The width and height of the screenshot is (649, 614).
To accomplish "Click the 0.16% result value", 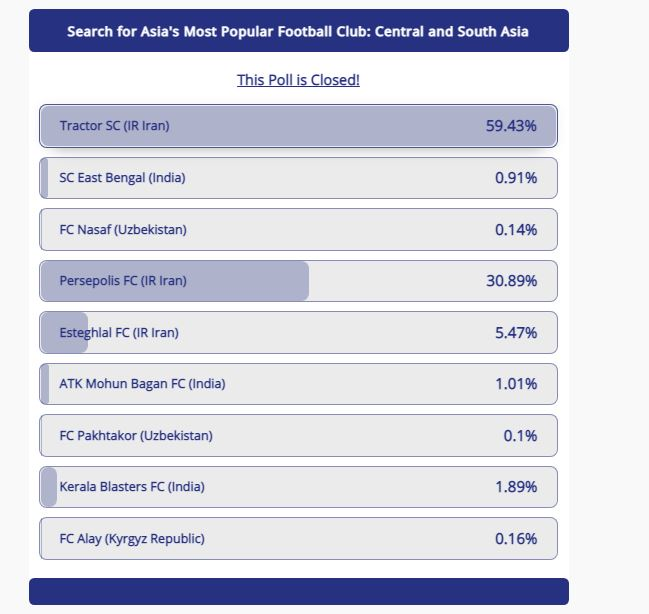I will point(516,539).
